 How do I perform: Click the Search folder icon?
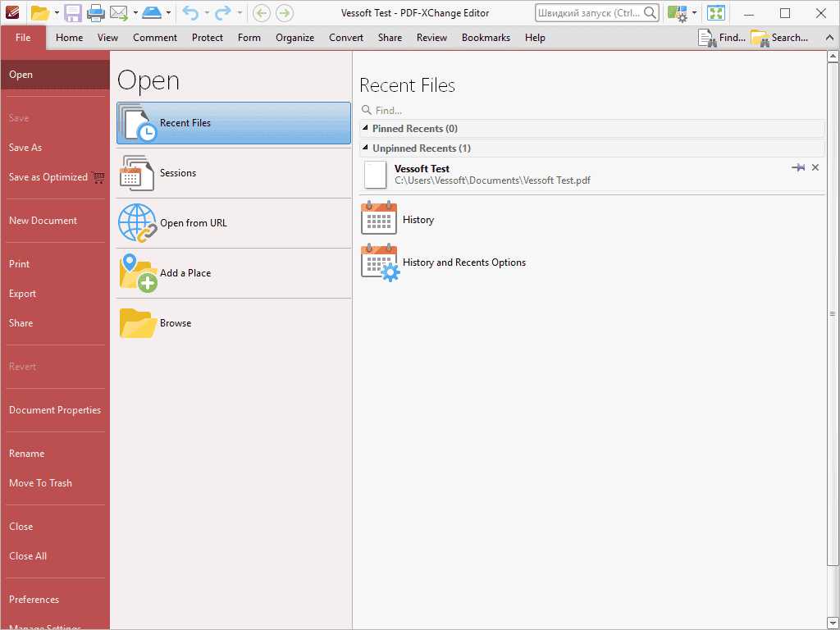(x=760, y=38)
